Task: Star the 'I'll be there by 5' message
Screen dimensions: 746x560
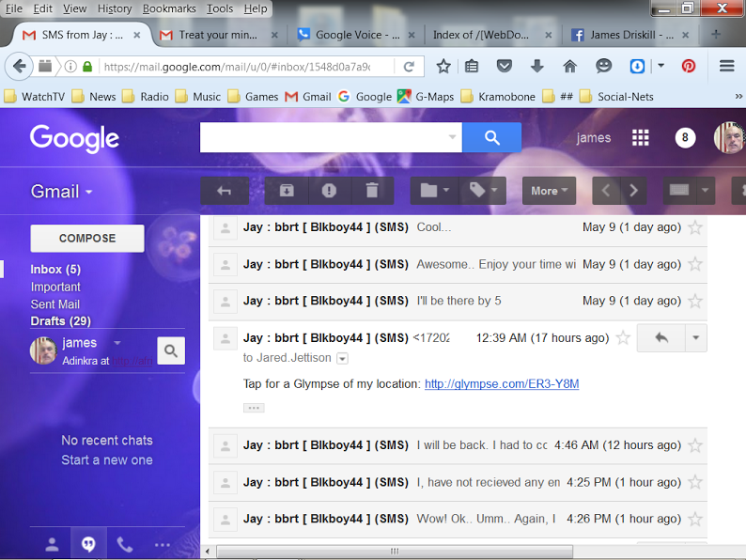Action: click(x=695, y=301)
